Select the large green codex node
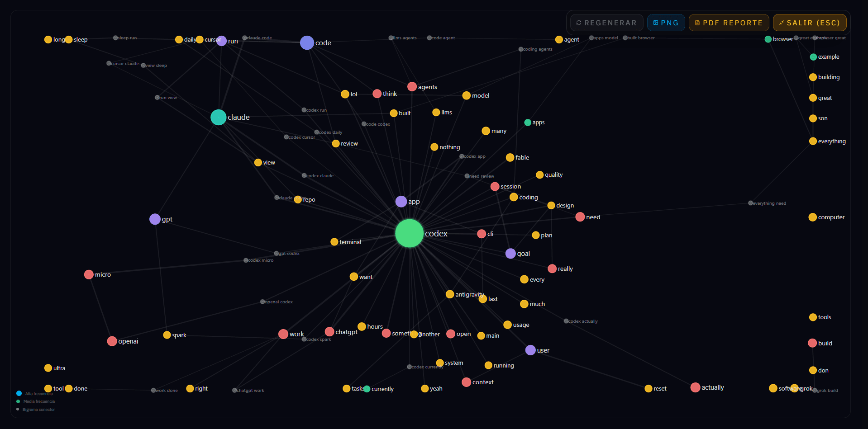This screenshot has width=868, height=429. (409, 233)
